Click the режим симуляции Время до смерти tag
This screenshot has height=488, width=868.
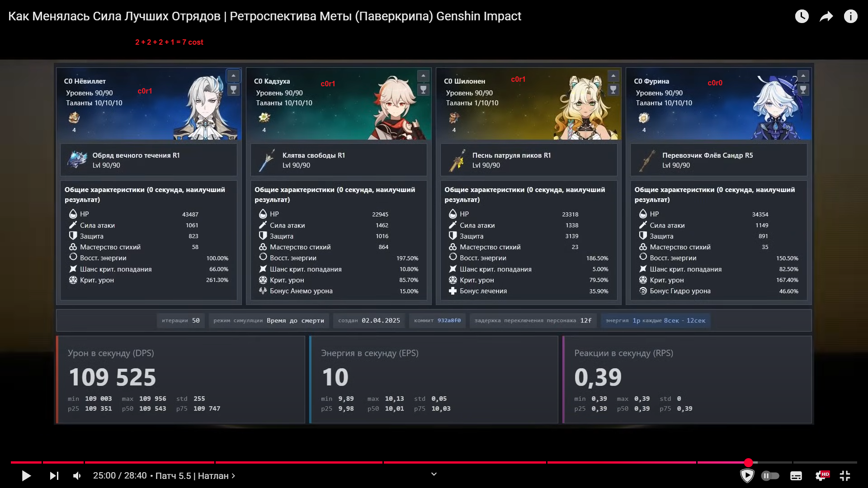[x=269, y=320]
